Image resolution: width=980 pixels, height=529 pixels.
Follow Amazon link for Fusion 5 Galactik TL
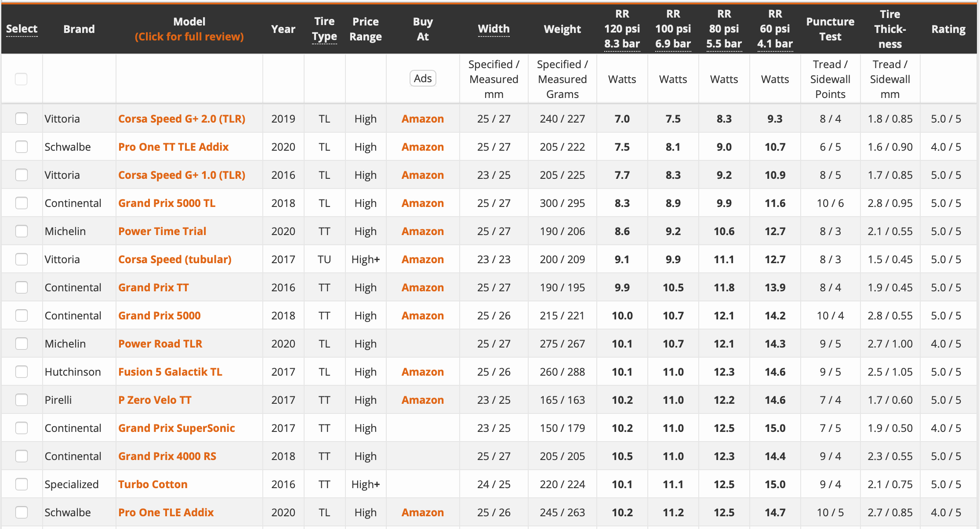423,372
